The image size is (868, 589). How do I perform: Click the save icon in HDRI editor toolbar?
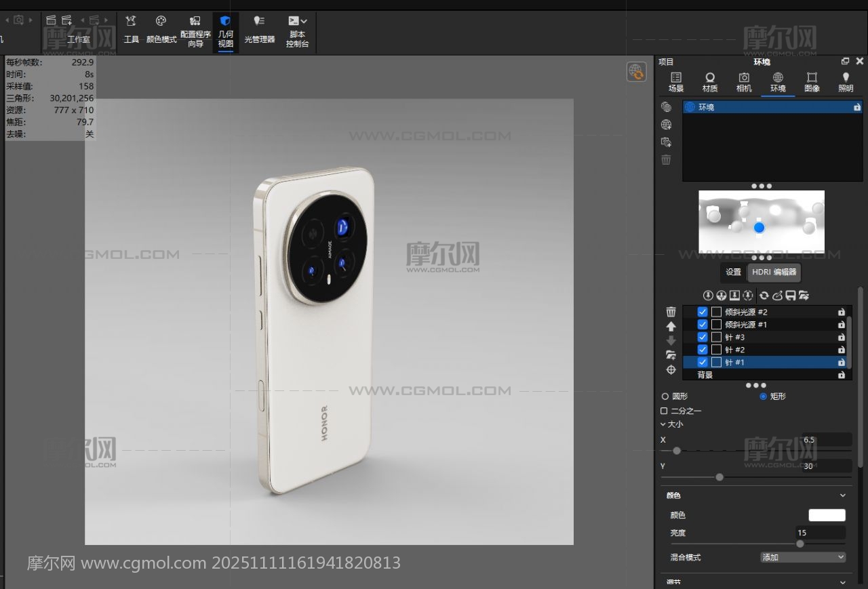790,296
